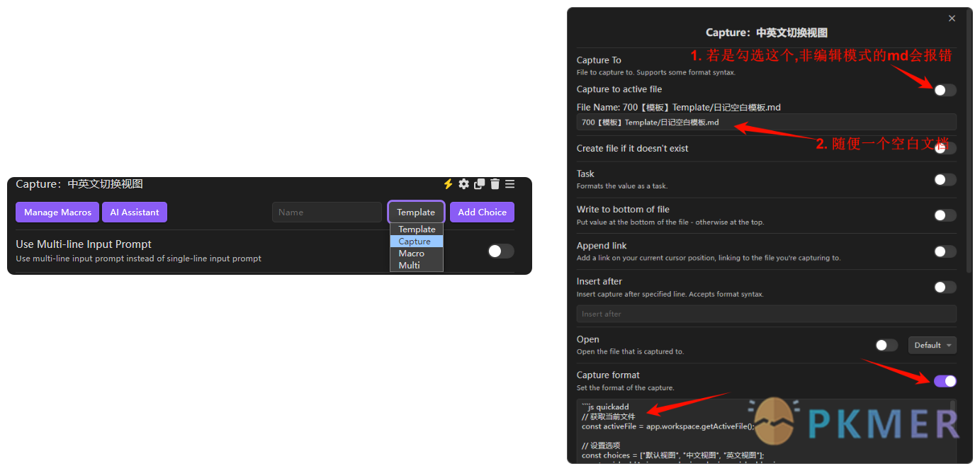Open the AI Assistant button
The width and height of the screenshot is (980, 471).
pos(135,212)
